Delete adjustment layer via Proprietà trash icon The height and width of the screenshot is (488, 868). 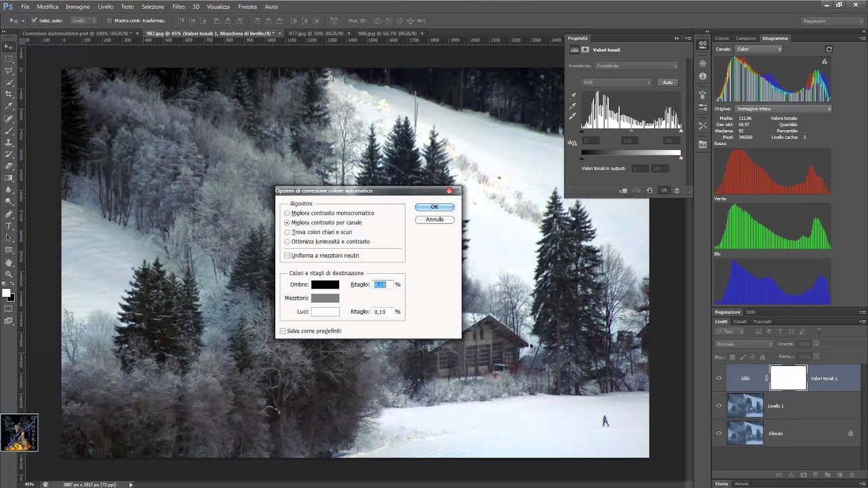(x=677, y=190)
